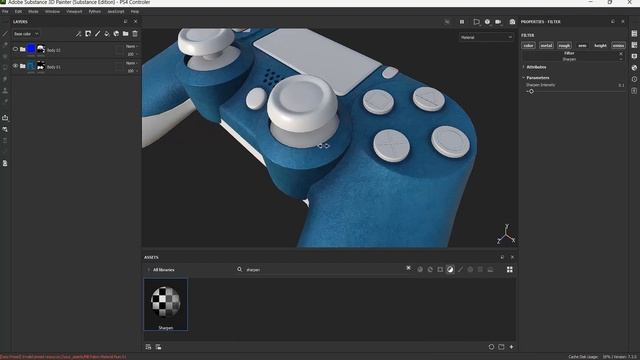Expand the All libraries tree

(x=148, y=270)
